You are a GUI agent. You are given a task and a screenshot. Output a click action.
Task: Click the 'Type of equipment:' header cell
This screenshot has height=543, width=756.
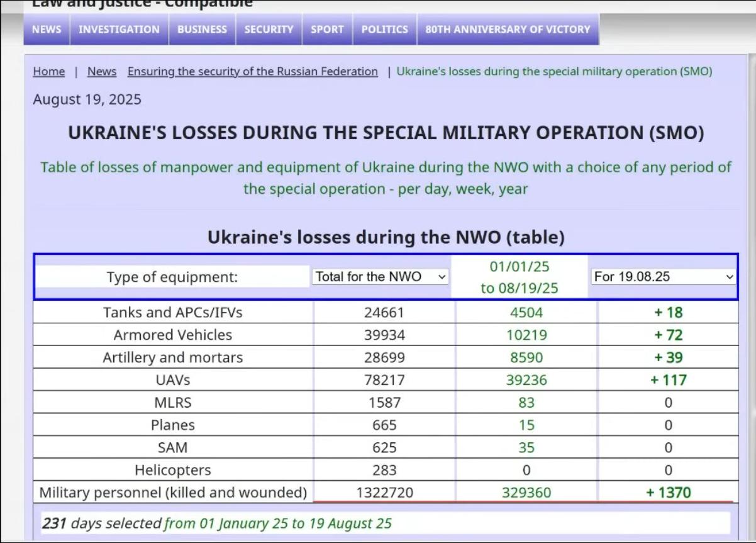172,277
